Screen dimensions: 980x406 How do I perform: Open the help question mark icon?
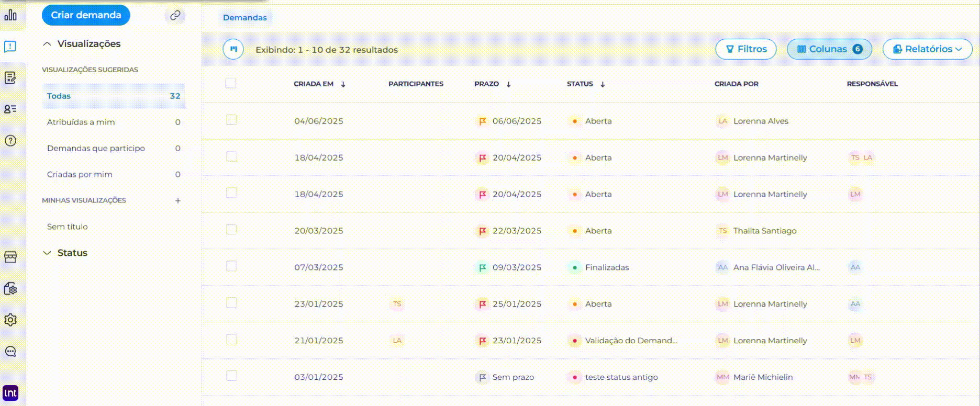[10, 141]
